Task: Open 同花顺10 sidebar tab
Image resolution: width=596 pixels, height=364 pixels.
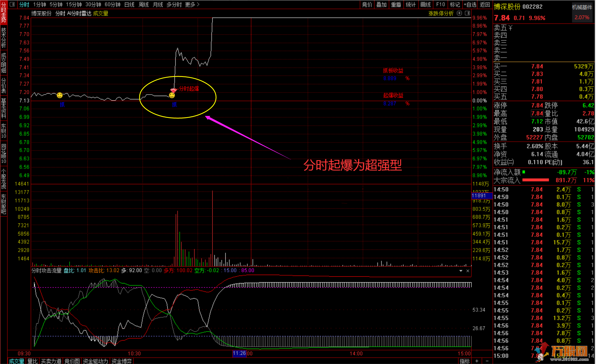Action: [x=4, y=154]
